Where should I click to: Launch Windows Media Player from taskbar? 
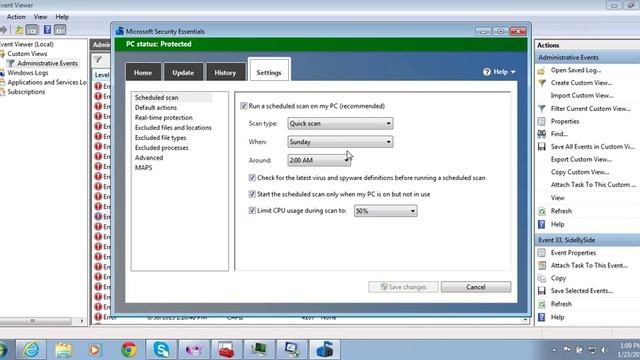coord(95,350)
